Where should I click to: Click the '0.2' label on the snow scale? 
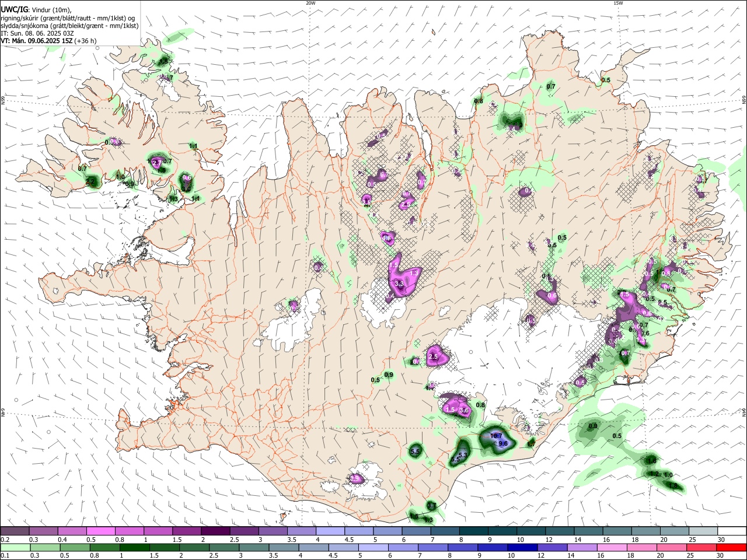click(x=5, y=540)
